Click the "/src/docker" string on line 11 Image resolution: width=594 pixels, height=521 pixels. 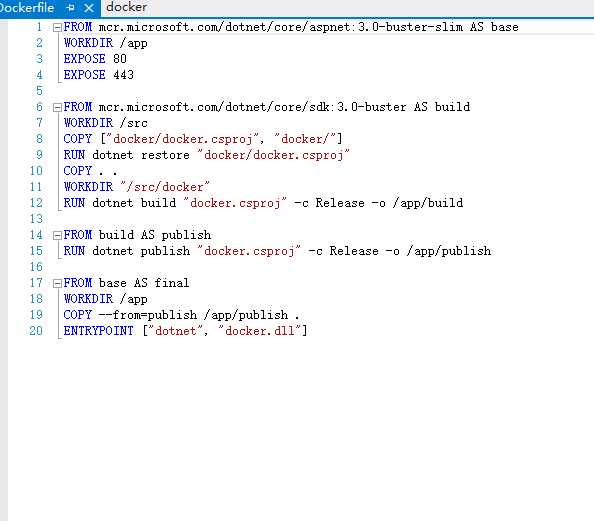point(165,187)
